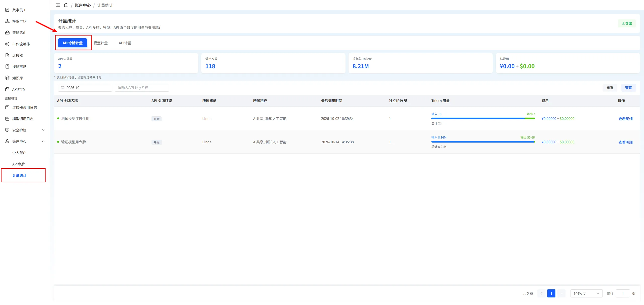
Task: Click the 验证模型用令牌 token name
Action: tap(73, 142)
